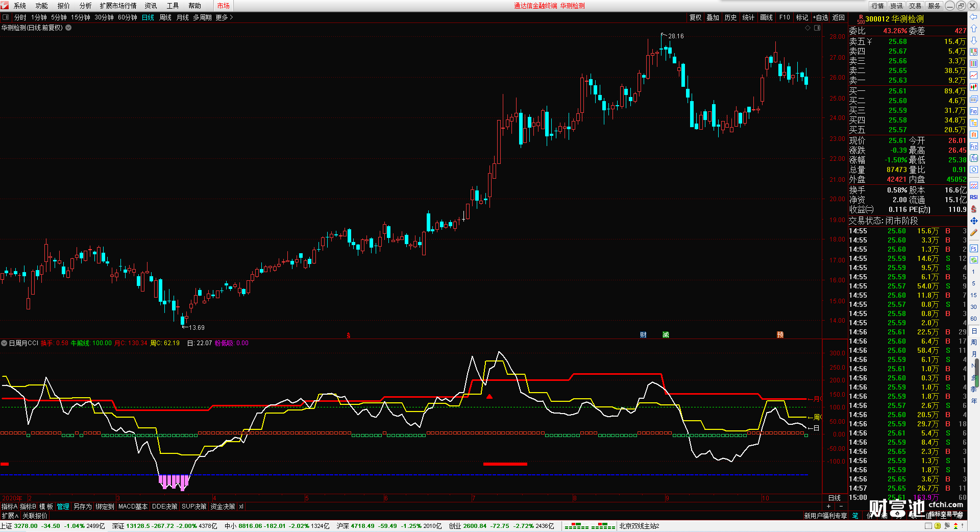Image resolution: width=980 pixels, height=532 pixels.
Task: Open the 工具 menu
Action: pyautogui.click(x=173, y=6)
